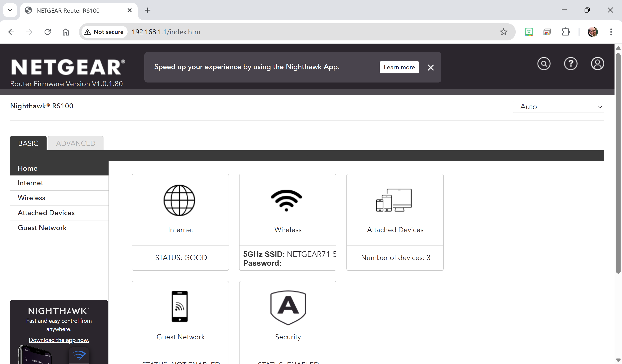
Task: Bookmark this page with the star icon
Action: coord(504,32)
